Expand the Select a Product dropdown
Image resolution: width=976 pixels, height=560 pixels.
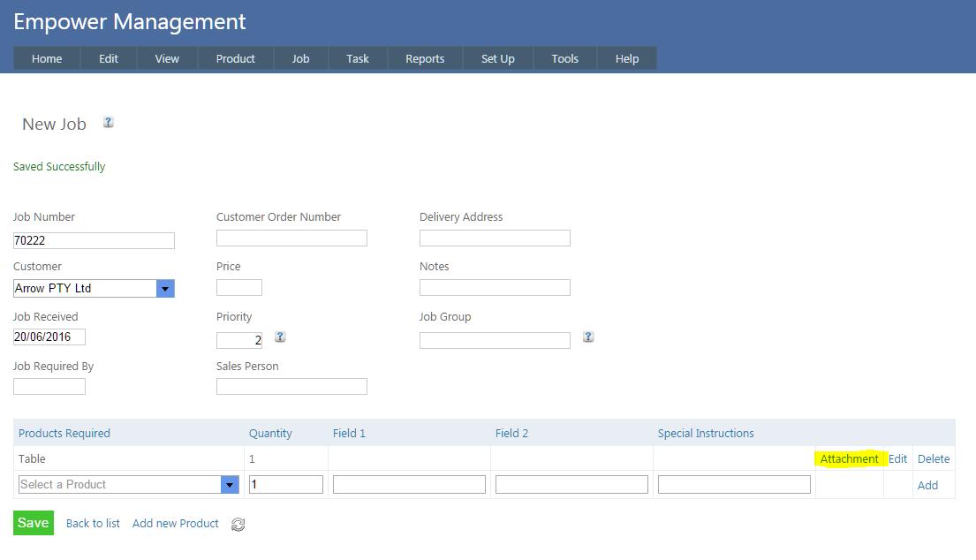[x=230, y=485]
